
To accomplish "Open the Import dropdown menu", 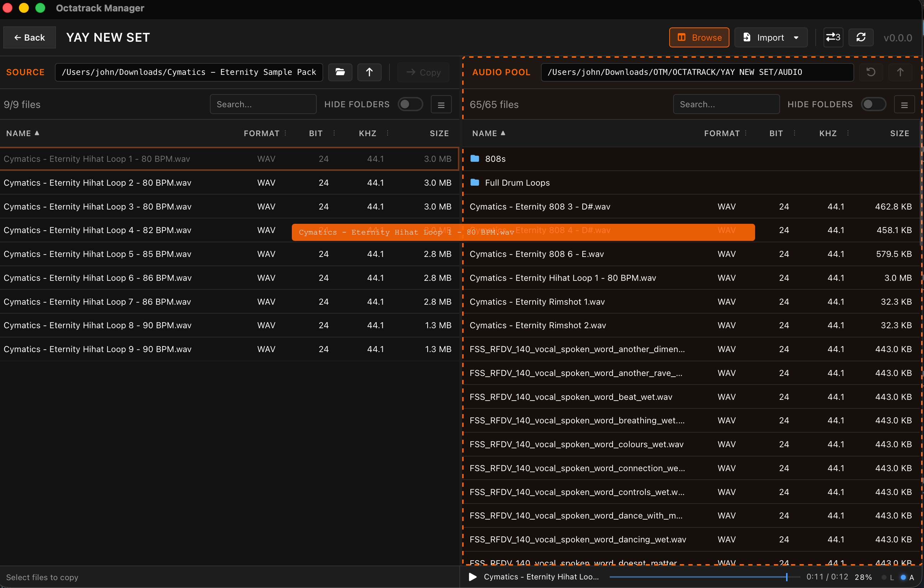I will pos(770,38).
